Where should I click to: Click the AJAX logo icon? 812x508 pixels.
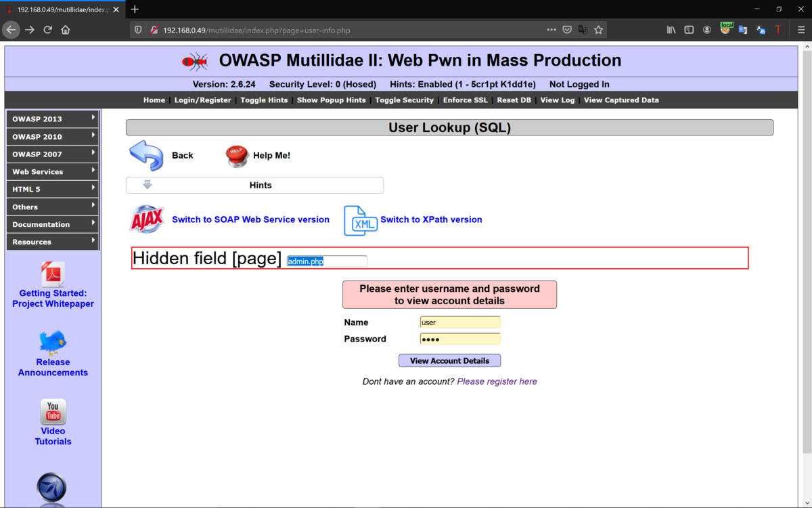[147, 219]
